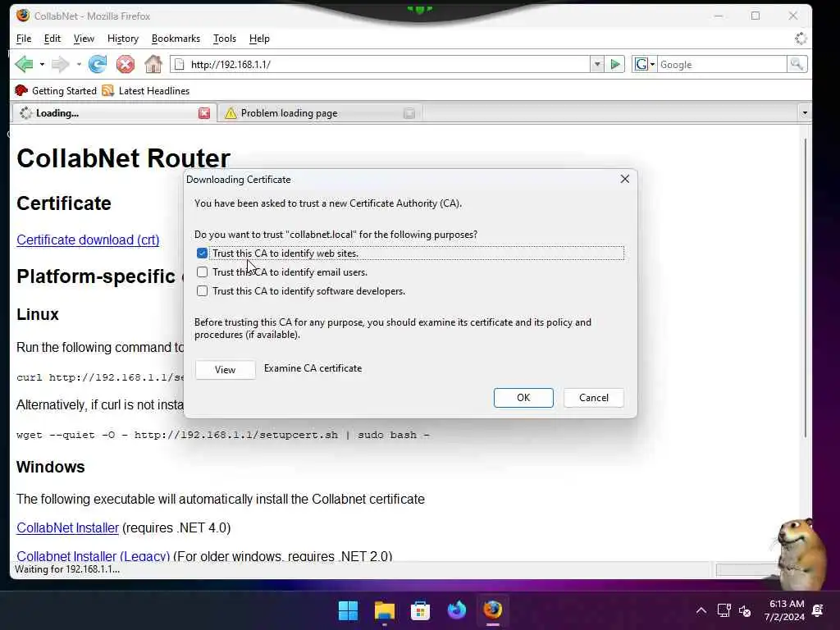The height and width of the screenshot is (630, 840).
Task: Open the Help menu
Action: [x=259, y=39]
